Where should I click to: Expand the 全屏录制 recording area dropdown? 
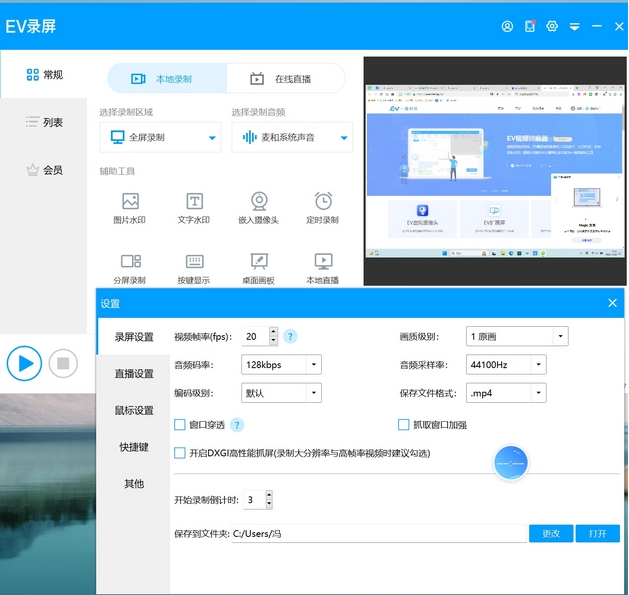(x=160, y=137)
